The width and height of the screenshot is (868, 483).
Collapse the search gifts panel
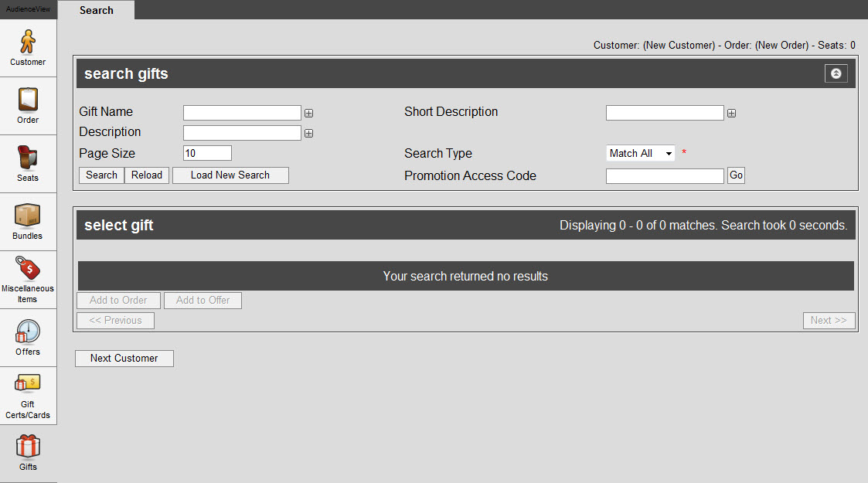click(836, 73)
